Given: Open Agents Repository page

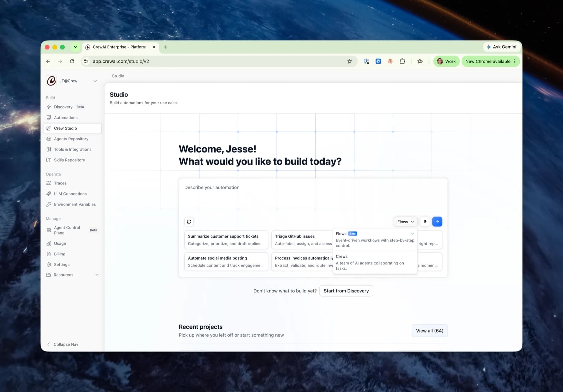Looking at the screenshot, I should pos(72,139).
